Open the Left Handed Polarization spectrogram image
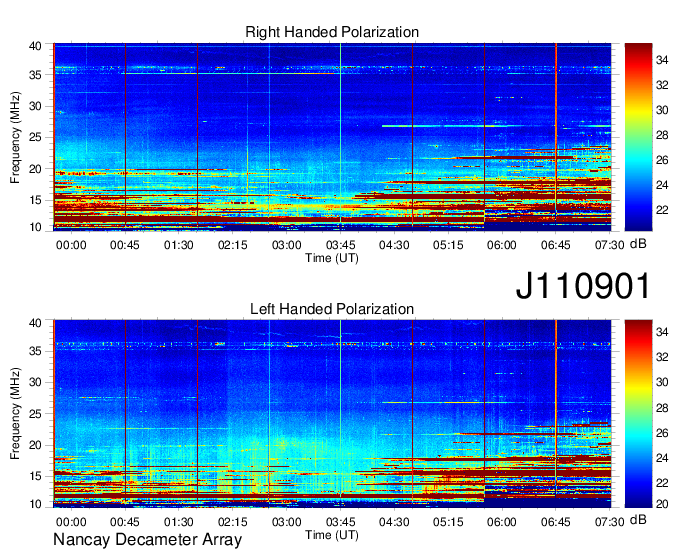 tap(332, 414)
